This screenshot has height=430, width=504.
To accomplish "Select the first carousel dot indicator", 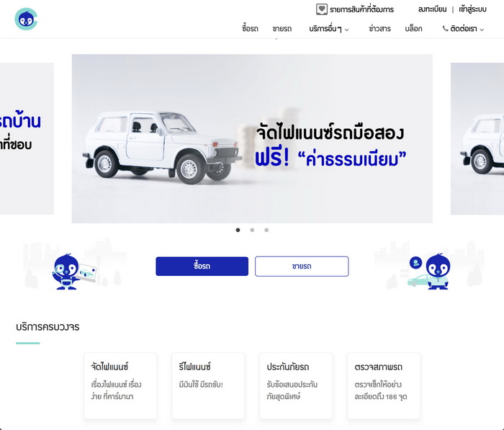I will pyautogui.click(x=238, y=230).
